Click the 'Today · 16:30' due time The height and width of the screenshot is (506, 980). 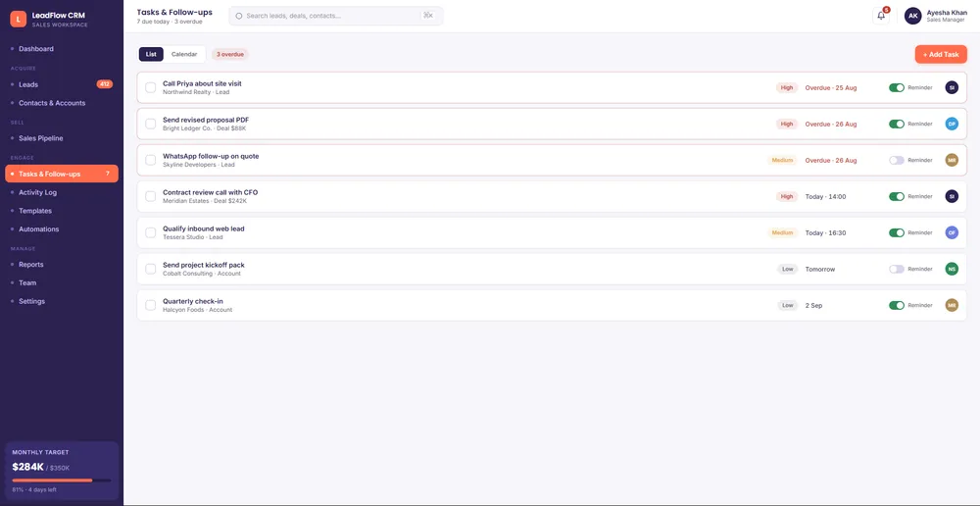(825, 232)
